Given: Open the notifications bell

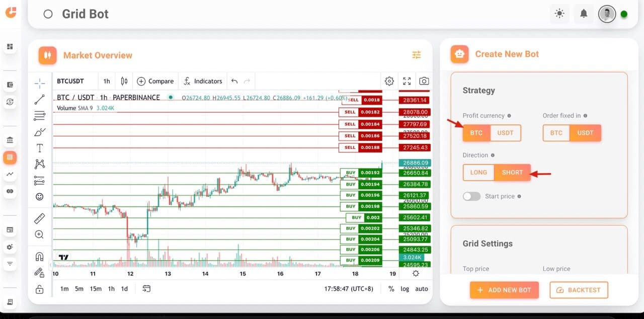Looking at the screenshot, I should click(584, 14).
